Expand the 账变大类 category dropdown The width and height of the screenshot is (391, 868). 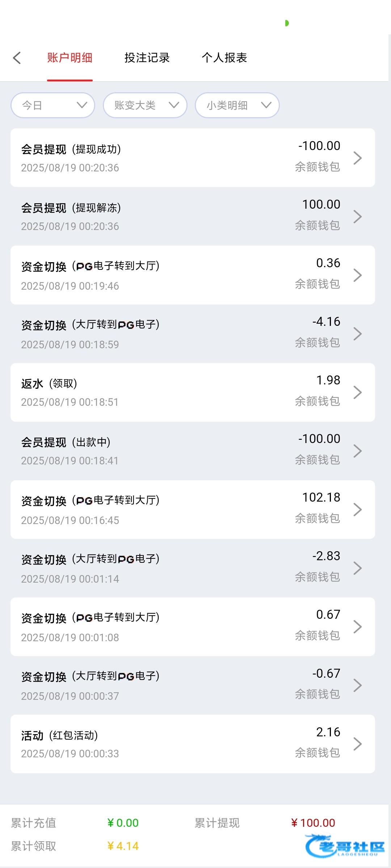(x=145, y=105)
